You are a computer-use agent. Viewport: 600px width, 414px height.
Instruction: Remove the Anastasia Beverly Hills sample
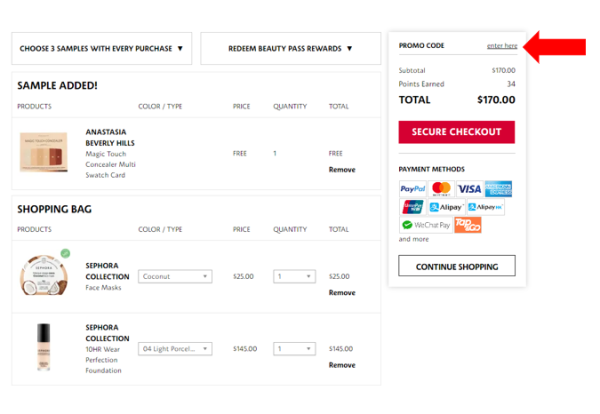pos(341,170)
